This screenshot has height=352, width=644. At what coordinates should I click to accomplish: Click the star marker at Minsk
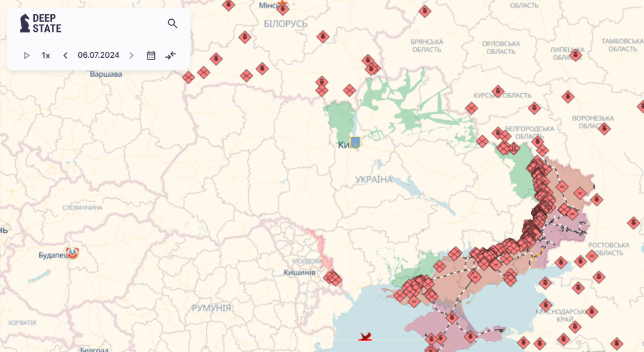click(283, 5)
